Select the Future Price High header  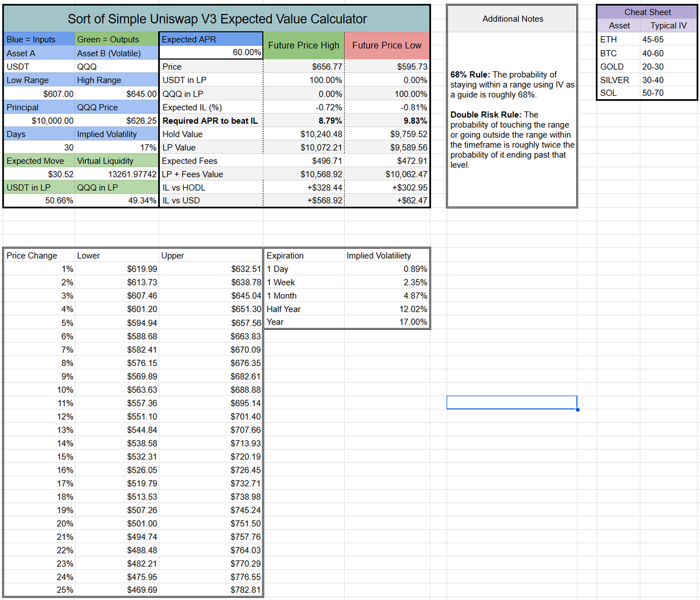click(x=304, y=46)
